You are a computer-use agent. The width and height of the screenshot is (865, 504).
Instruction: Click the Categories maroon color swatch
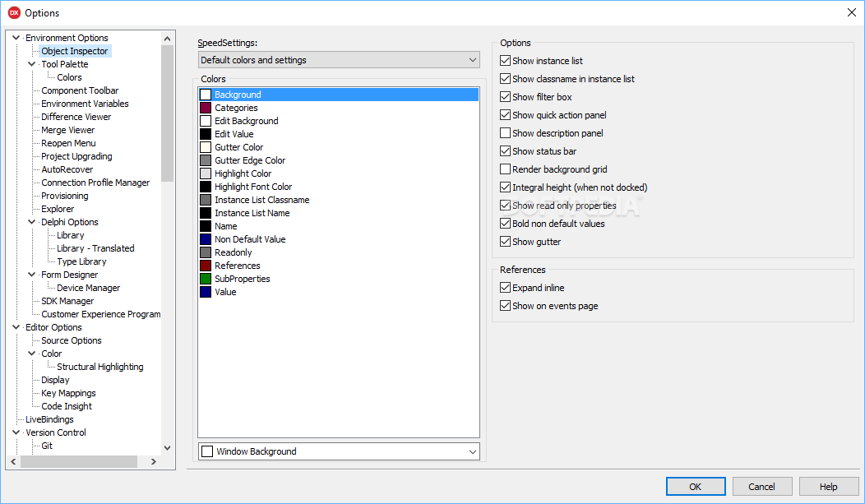click(206, 108)
